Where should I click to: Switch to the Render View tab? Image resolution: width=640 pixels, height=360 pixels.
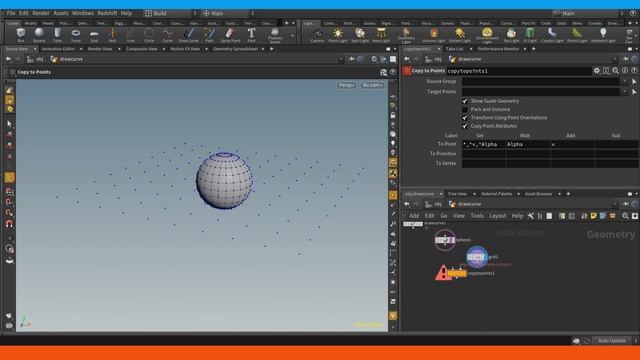(100, 49)
